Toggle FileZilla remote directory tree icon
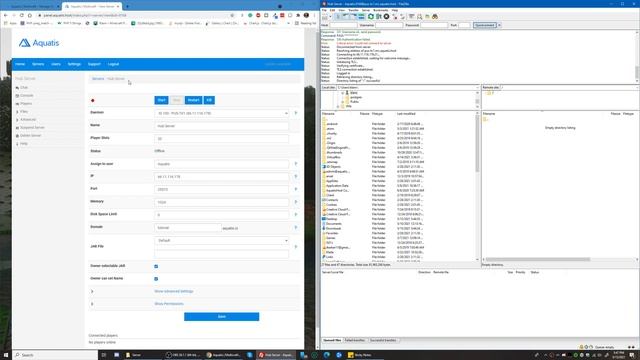 (x=353, y=17)
